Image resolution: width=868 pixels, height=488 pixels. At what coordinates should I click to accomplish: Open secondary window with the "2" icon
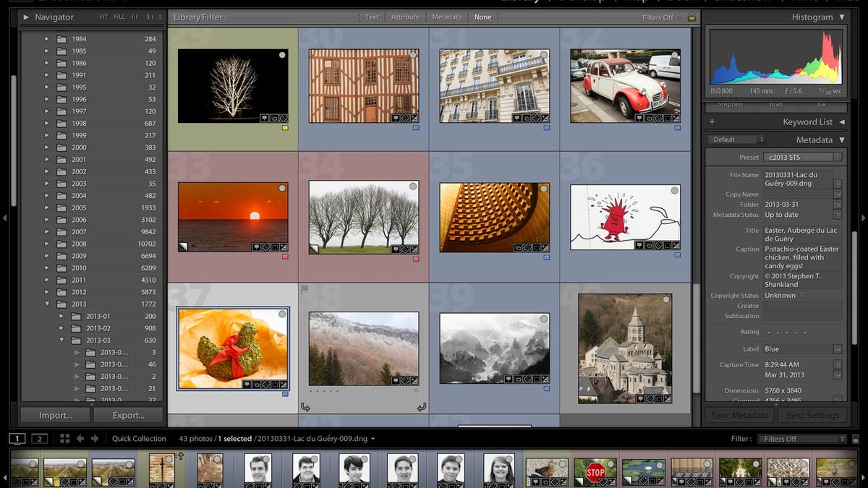click(x=39, y=438)
